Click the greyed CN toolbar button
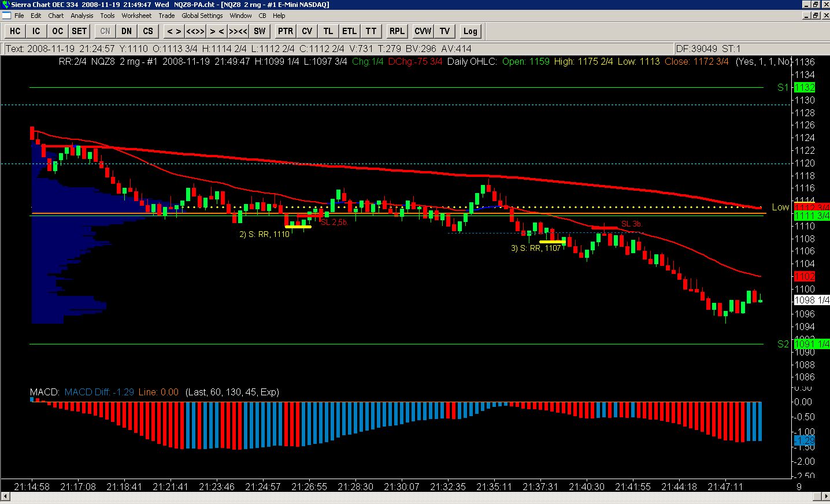The height and width of the screenshot is (504, 830). tap(105, 31)
